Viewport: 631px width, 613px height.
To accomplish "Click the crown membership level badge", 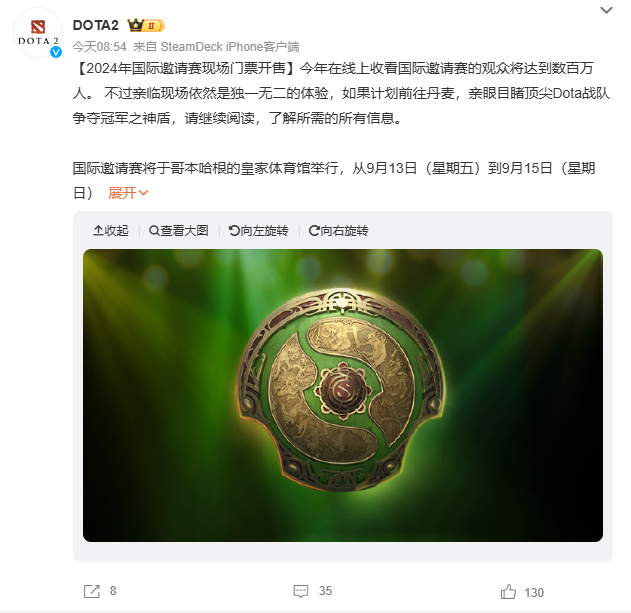I will [x=146, y=25].
